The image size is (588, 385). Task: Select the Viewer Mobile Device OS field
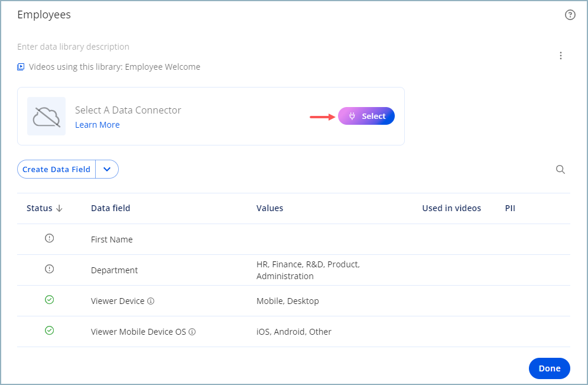tap(138, 332)
